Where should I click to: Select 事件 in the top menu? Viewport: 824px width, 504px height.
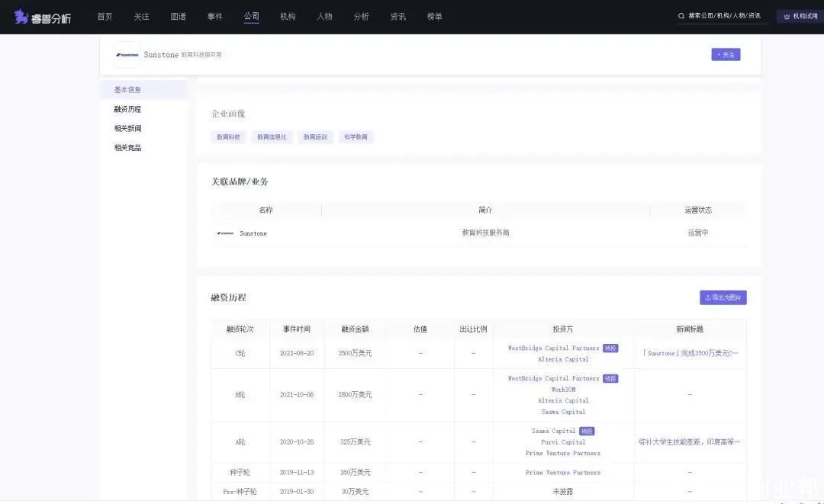(215, 17)
